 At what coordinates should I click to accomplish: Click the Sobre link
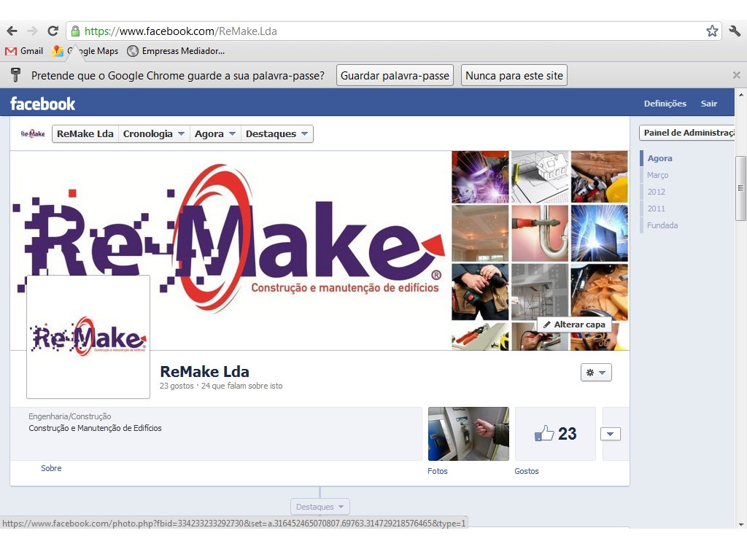pos(51,468)
